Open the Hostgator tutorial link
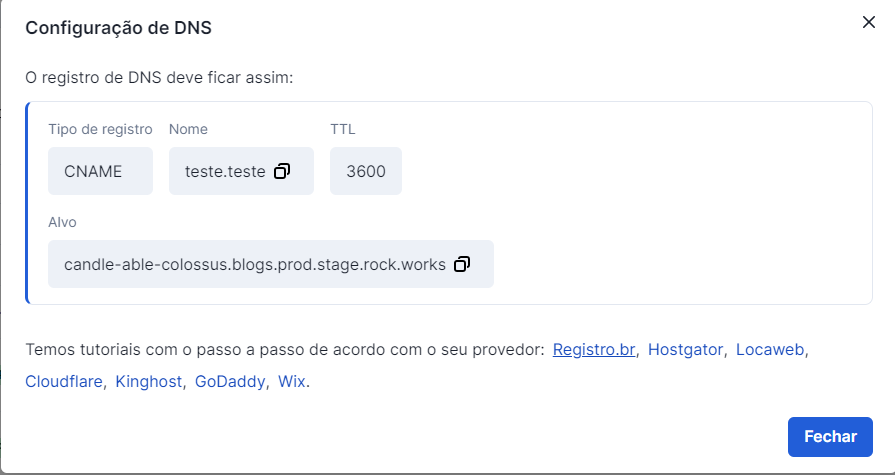 click(x=685, y=349)
